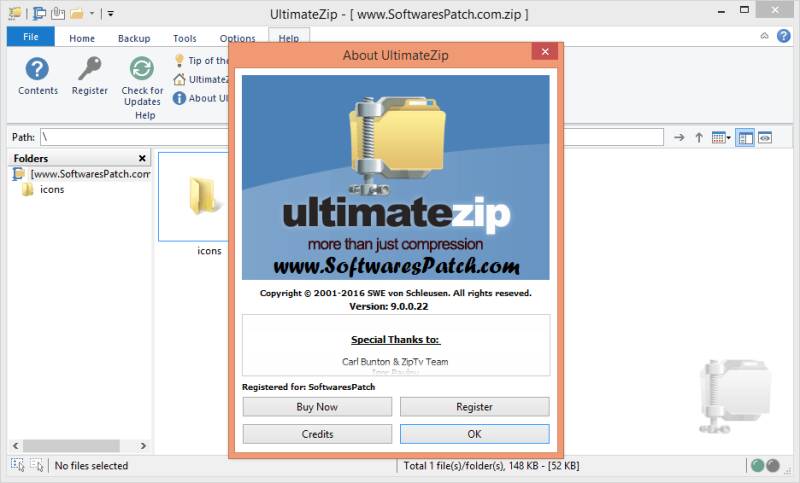Maximize the UltimateZip window
This screenshot has width=800, height=483.
(744, 10)
